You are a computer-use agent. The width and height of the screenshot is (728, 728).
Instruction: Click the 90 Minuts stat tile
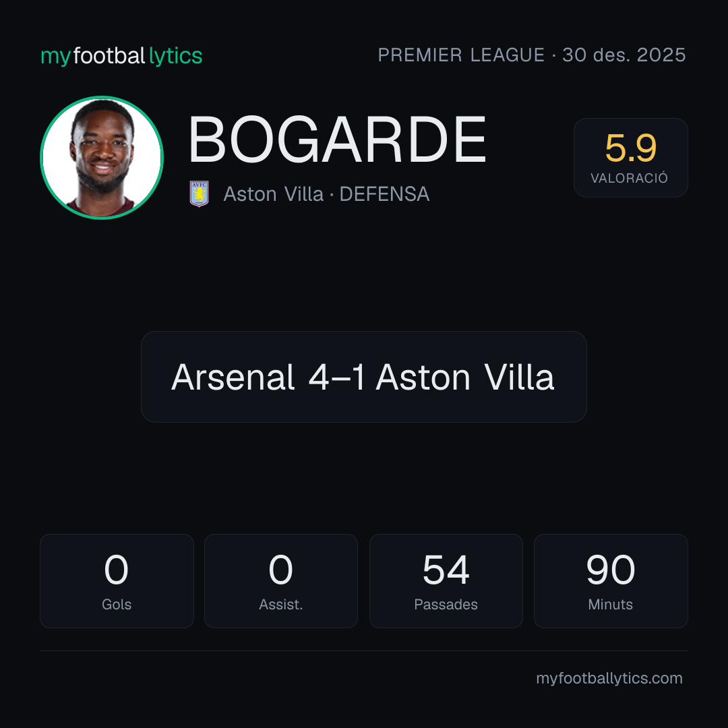(x=611, y=581)
